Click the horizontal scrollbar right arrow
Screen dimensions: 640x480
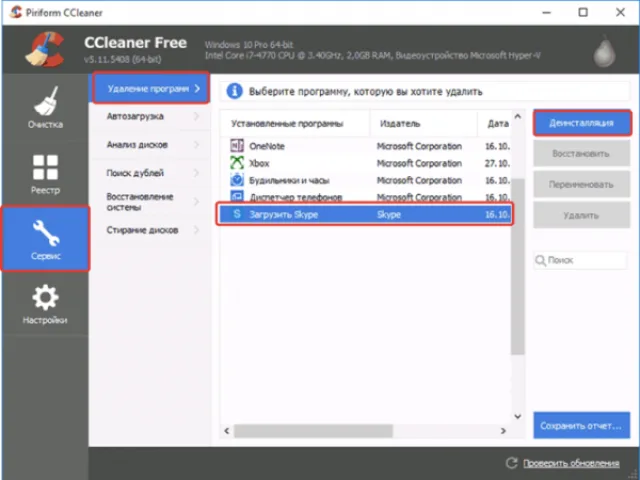click(503, 431)
